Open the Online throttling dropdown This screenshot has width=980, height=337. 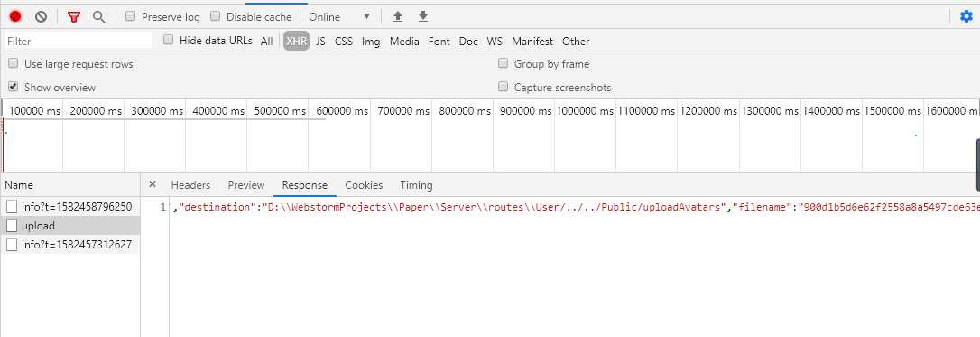point(339,17)
